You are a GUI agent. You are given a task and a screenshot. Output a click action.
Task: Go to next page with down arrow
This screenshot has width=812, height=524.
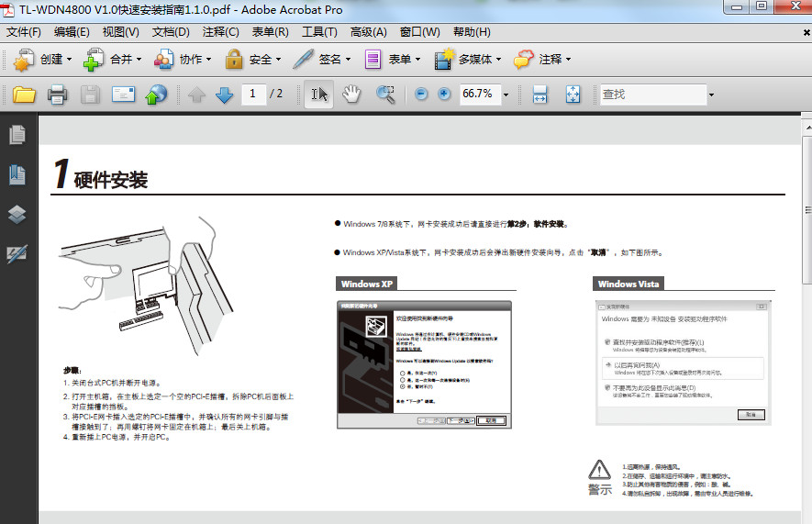coord(224,95)
